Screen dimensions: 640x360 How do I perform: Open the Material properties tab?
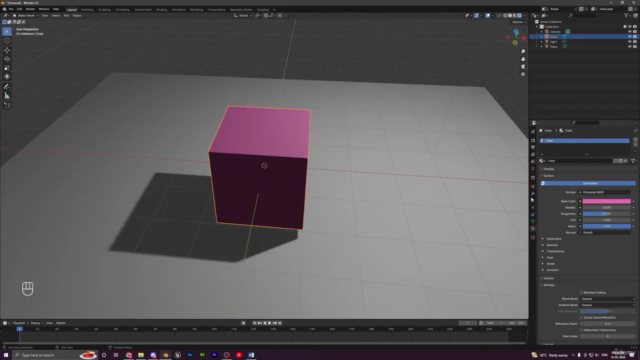tap(533, 229)
